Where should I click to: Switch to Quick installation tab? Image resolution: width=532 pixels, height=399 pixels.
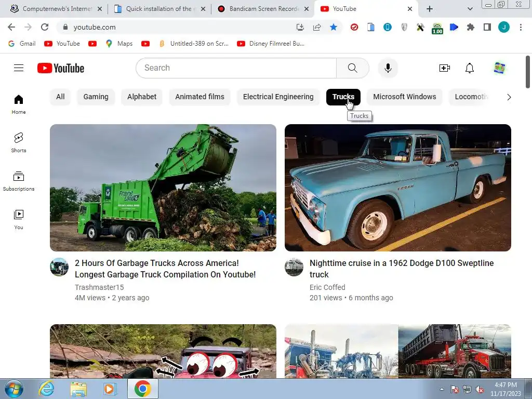[x=159, y=9]
